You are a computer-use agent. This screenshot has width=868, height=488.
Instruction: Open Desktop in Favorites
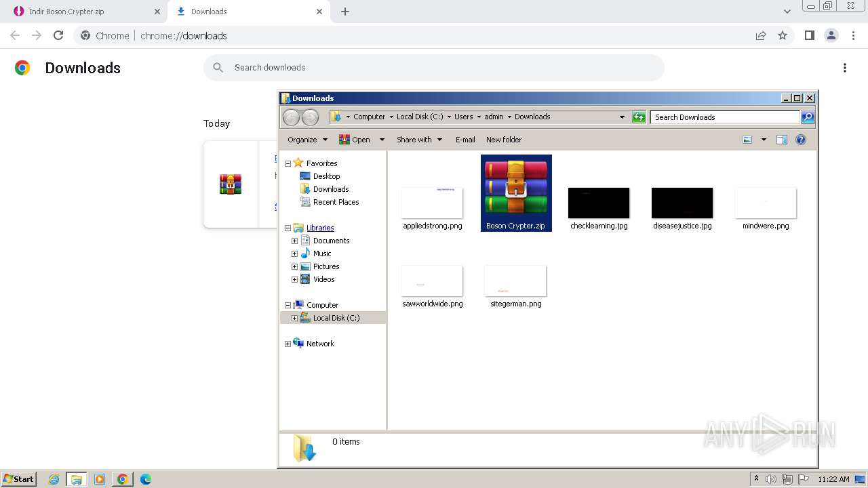(326, 176)
